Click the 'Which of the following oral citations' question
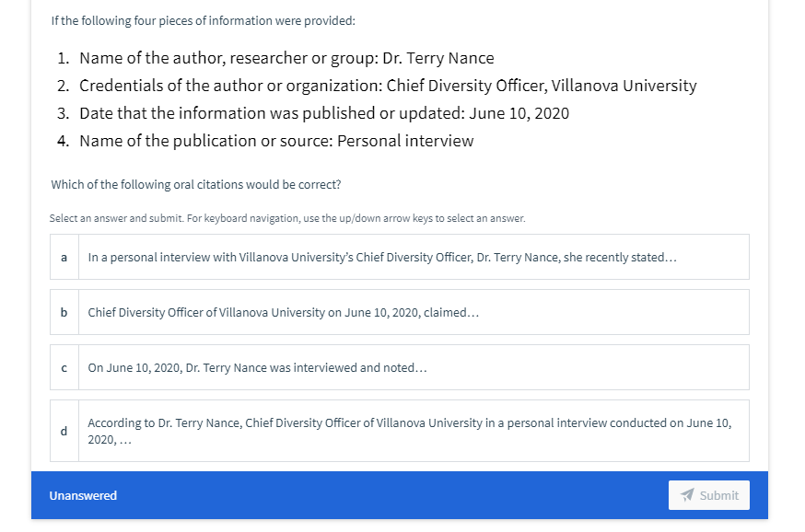805x532 pixels. [x=196, y=185]
